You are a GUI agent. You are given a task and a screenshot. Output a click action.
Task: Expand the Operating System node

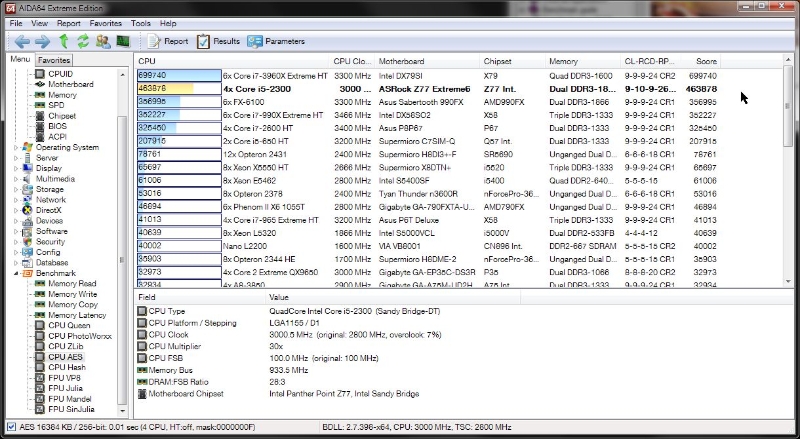tap(16, 148)
